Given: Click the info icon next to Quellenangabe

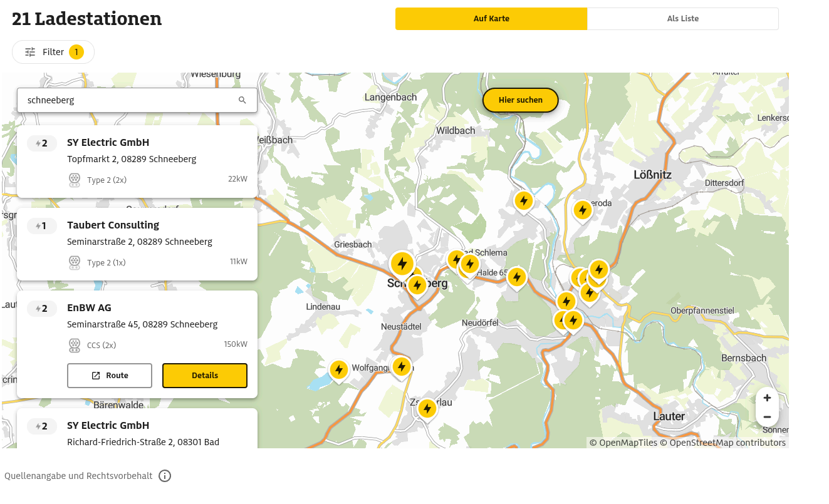Looking at the screenshot, I should [x=165, y=476].
